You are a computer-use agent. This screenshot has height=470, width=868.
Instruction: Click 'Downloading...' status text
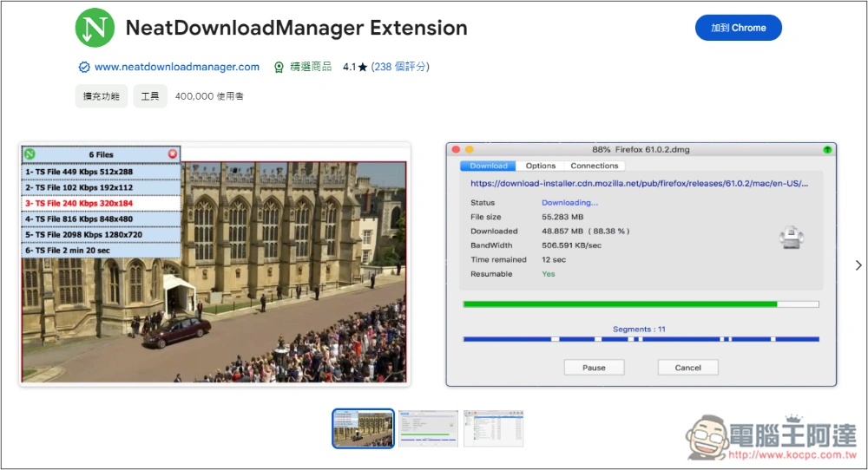coord(569,203)
